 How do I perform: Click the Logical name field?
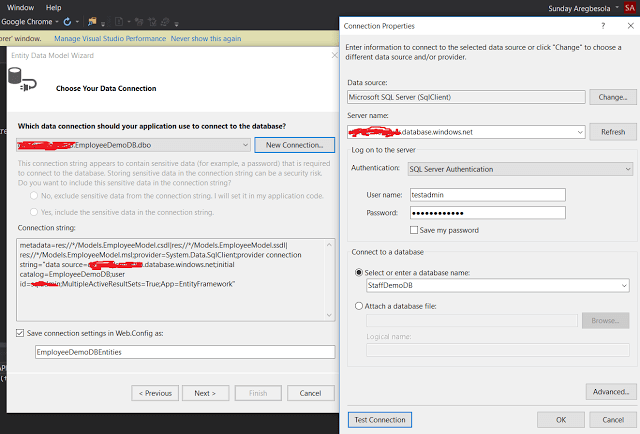pos(498,350)
